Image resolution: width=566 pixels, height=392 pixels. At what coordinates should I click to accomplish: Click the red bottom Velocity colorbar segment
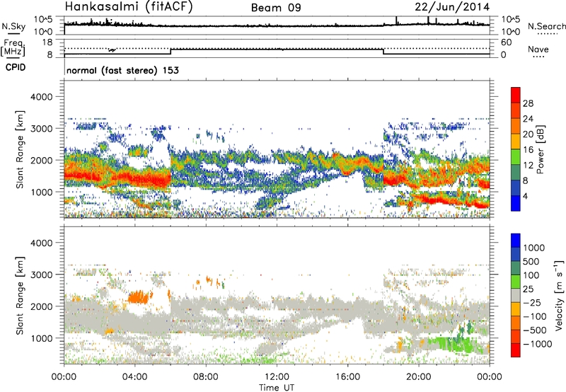coord(516,350)
